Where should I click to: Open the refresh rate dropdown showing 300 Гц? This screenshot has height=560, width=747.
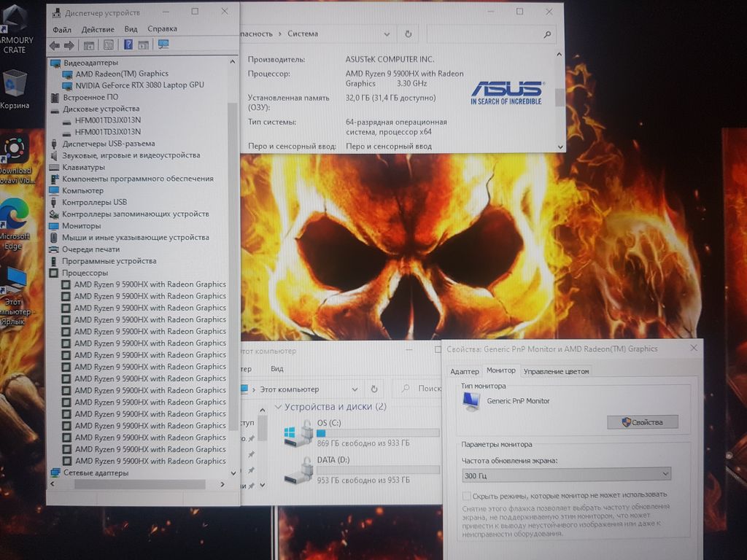[x=566, y=475]
